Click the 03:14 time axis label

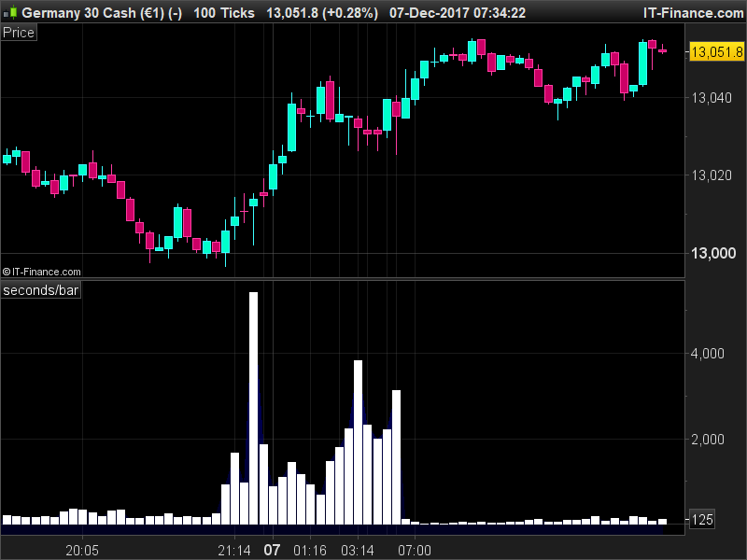358,551
